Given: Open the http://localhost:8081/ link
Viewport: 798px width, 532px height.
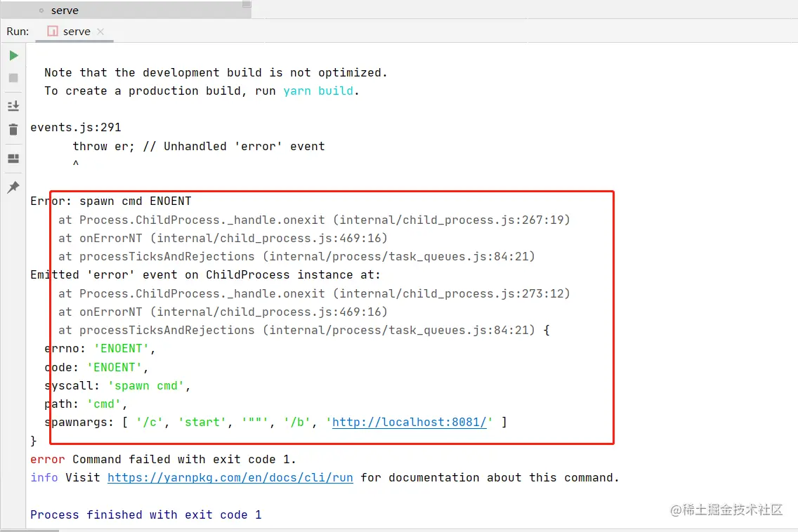Looking at the screenshot, I should pyautogui.click(x=409, y=422).
